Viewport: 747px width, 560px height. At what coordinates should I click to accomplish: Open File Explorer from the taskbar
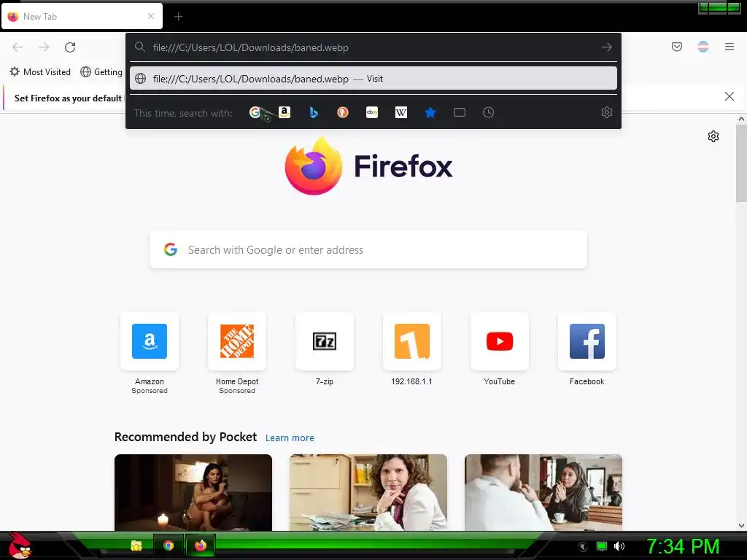pos(136,545)
